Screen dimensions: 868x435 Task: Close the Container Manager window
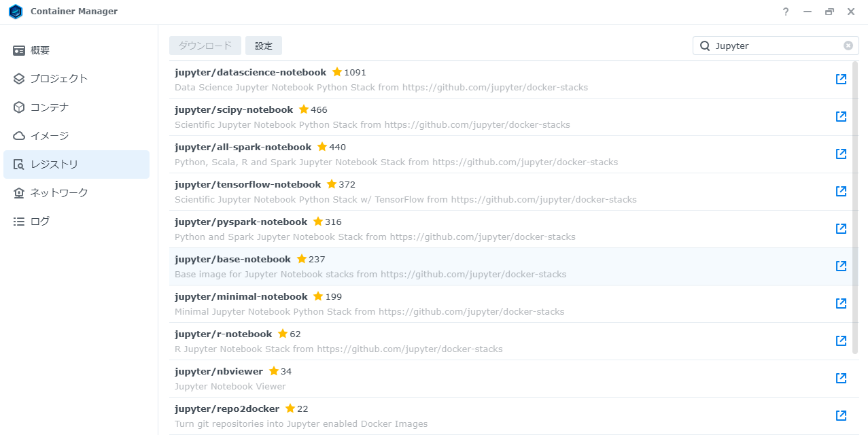click(851, 12)
